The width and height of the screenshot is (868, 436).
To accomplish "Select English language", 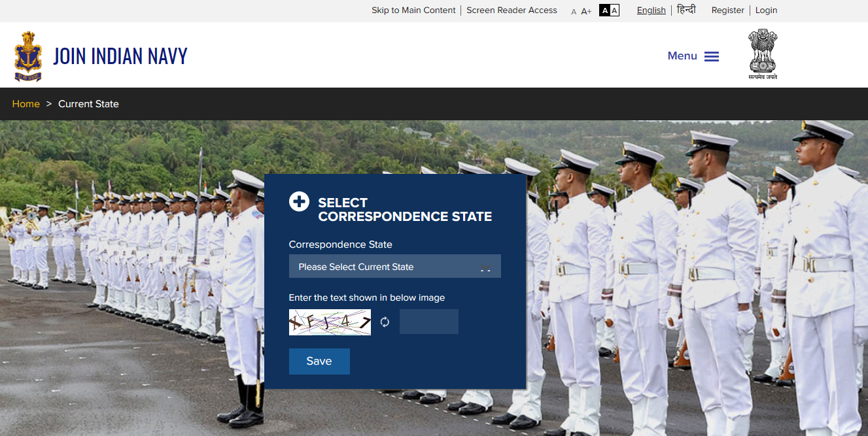I will tap(651, 10).
